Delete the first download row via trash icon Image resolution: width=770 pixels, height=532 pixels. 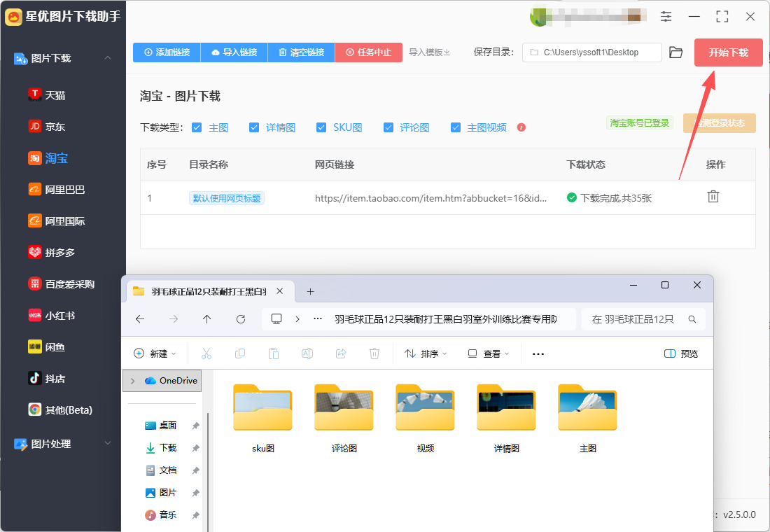click(713, 197)
